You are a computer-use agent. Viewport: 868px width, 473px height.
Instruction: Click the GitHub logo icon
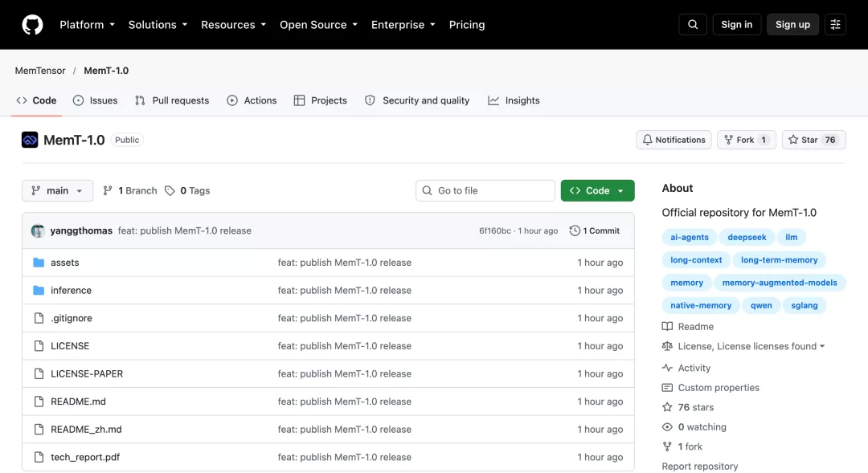[x=32, y=25]
